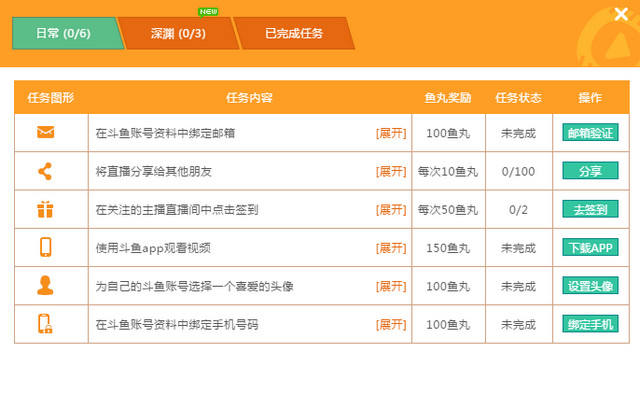Click the 100鱼丸 reward in avatar task row
640x395 pixels.
click(448, 286)
